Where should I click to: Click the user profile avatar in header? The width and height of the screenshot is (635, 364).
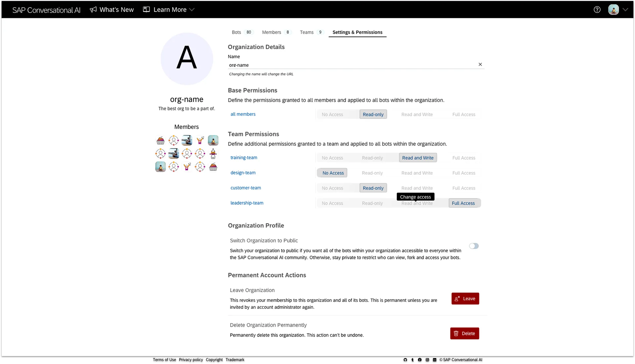[x=614, y=10]
